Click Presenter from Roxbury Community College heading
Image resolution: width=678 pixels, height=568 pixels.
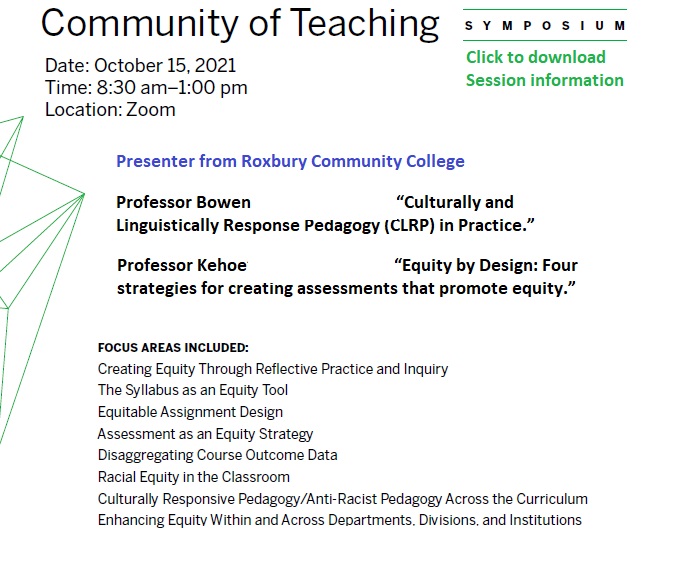tap(290, 161)
